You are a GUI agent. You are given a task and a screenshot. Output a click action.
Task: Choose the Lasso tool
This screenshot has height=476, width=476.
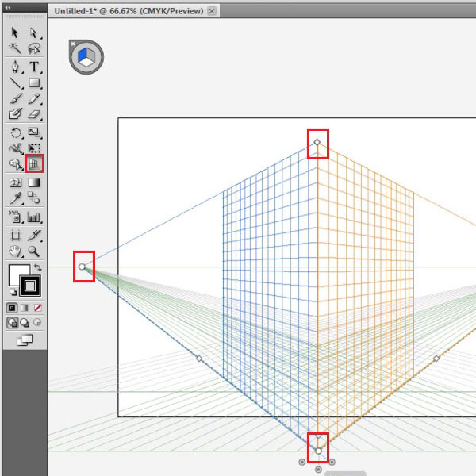point(34,48)
